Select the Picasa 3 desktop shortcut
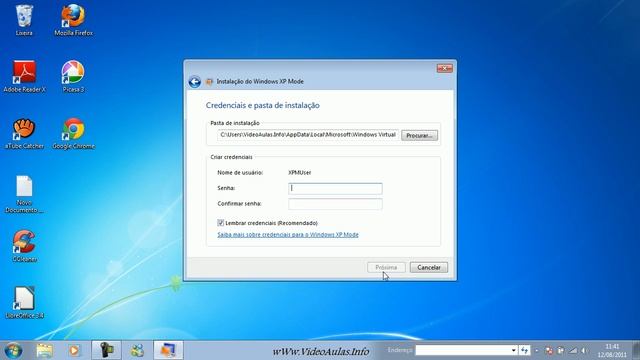 click(73, 77)
